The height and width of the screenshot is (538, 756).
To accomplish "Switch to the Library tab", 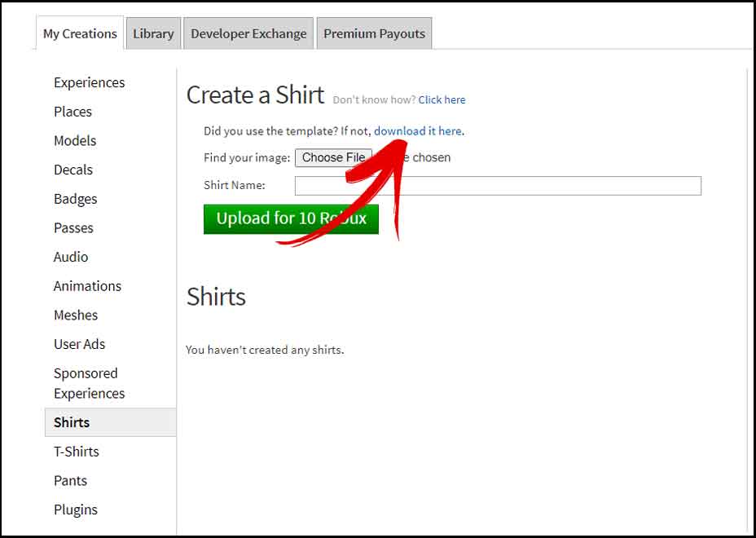I will point(152,33).
